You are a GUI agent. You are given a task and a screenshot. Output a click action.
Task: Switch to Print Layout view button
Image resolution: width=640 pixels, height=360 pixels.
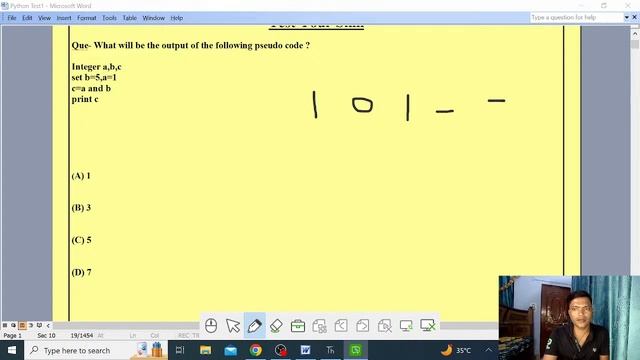22,325
